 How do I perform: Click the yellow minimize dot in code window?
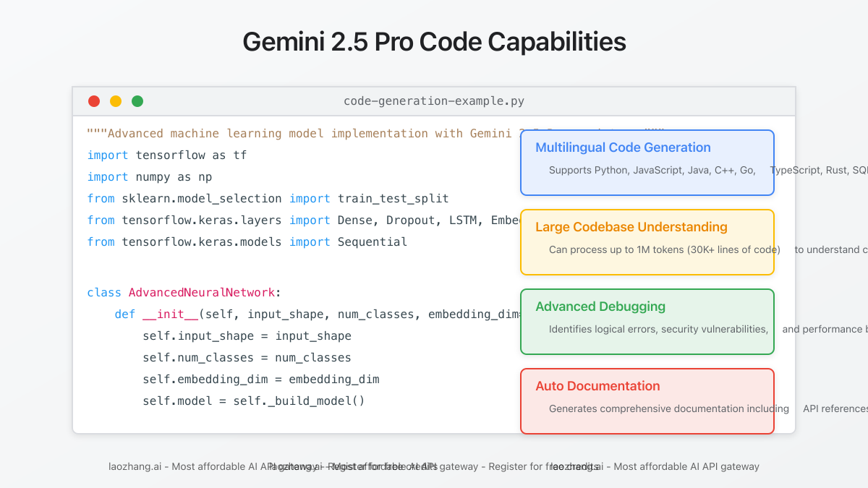[x=116, y=101]
